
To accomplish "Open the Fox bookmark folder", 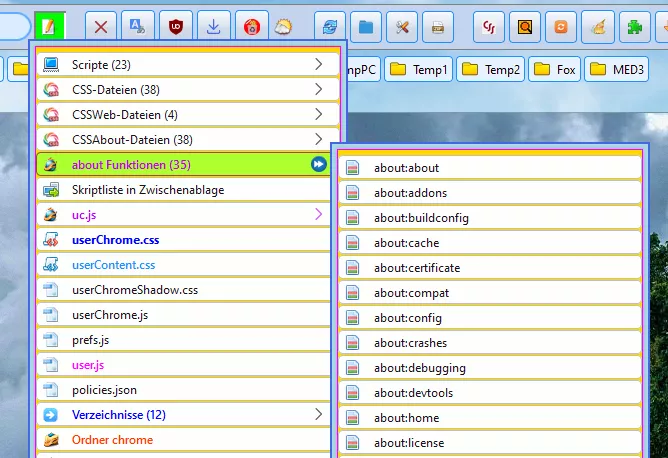I will tap(555, 69).
